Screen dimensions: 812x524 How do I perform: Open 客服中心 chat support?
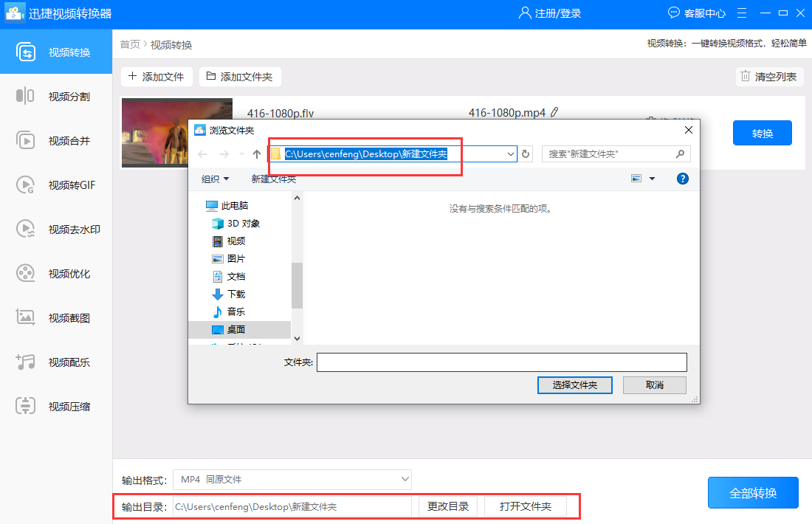[697, 13]
